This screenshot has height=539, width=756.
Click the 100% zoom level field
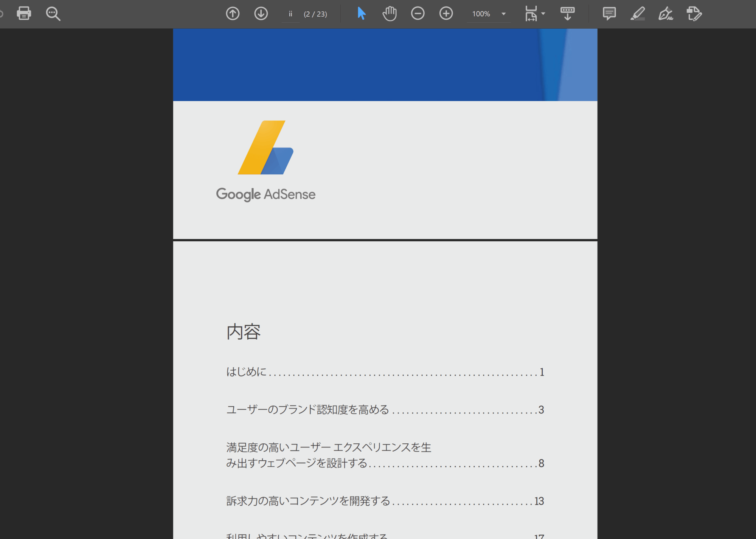[481, 14]
